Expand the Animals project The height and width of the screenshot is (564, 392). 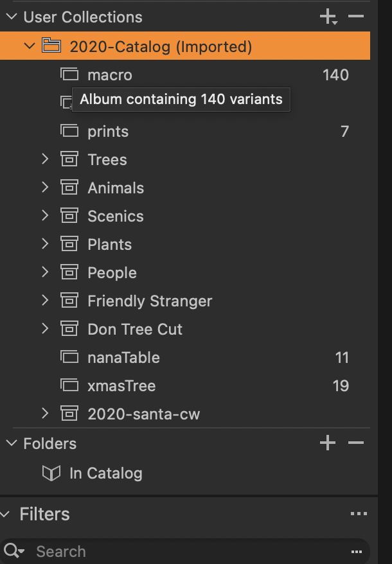point(45,188)
